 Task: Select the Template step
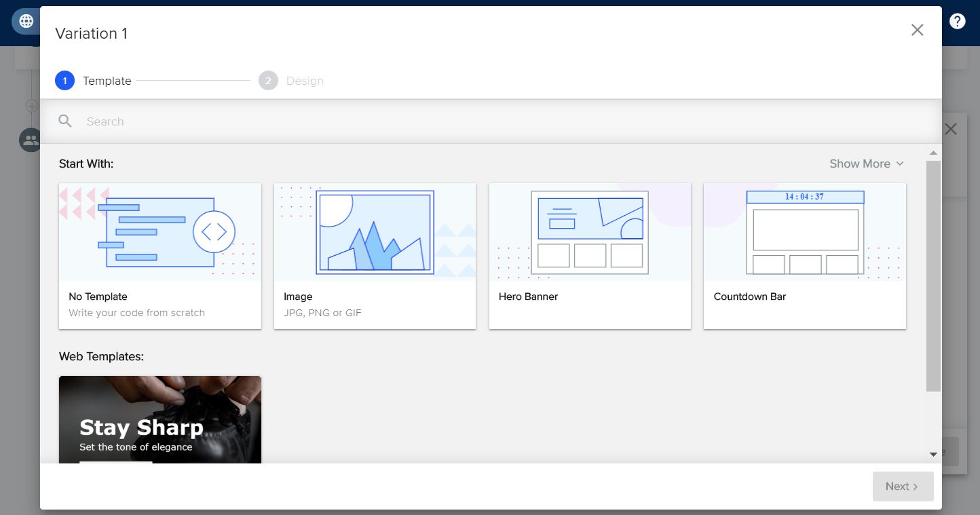coord(107,80)
